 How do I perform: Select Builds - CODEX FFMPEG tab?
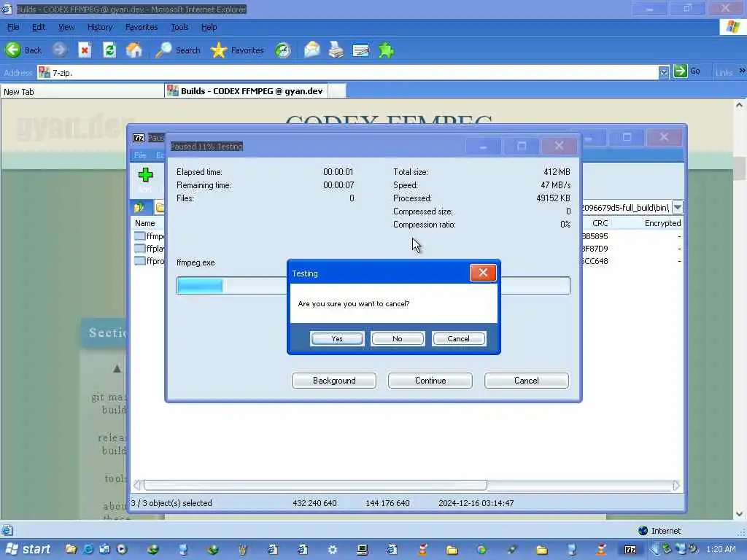[x=247, y=91]
